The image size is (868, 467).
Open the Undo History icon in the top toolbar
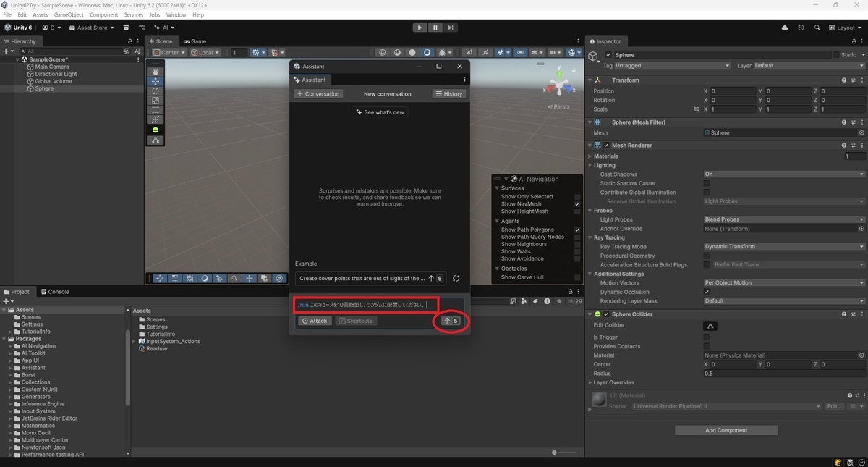[801, 28]
